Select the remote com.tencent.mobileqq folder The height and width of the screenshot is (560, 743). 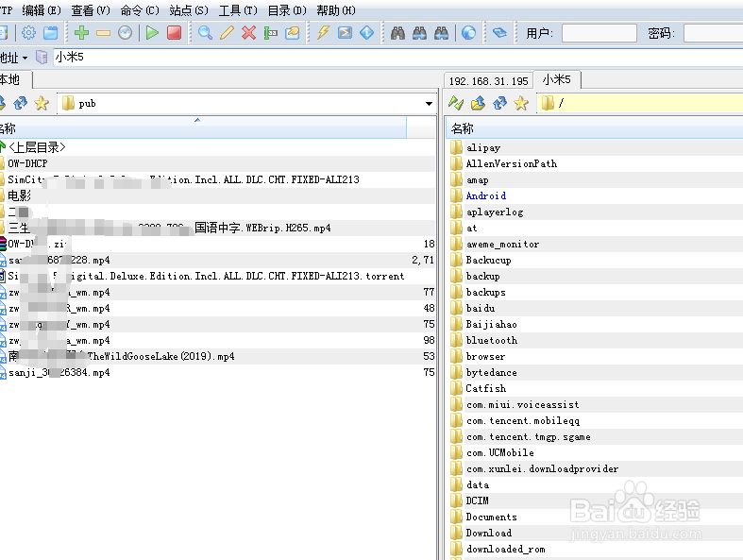[523, 420]
